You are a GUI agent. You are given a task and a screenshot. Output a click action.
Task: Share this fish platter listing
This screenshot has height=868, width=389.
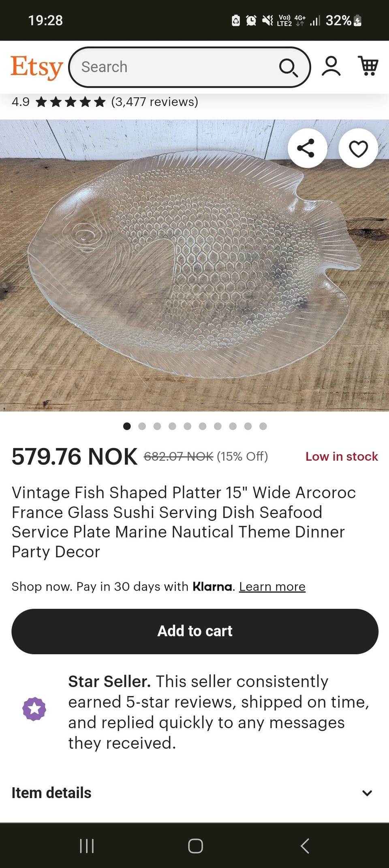click(307, 148)
